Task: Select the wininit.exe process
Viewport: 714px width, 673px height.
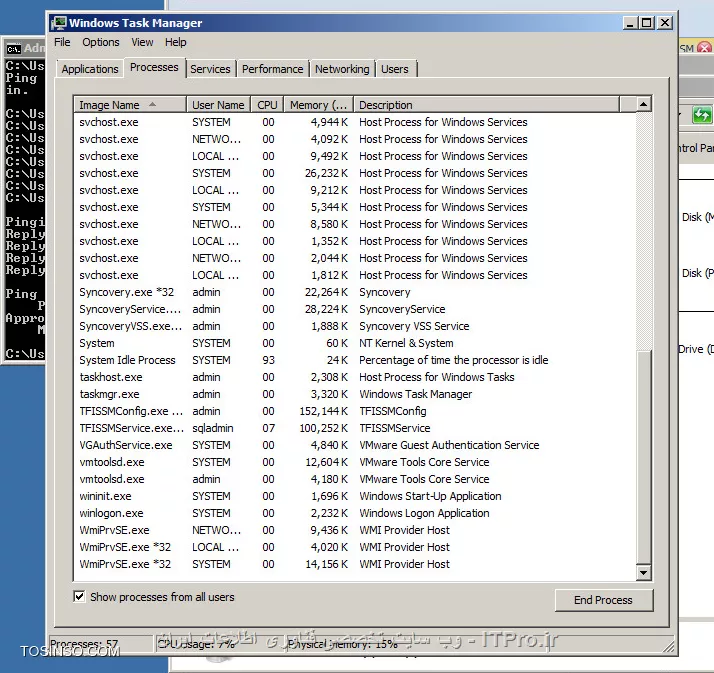Action: click(354, 496)
